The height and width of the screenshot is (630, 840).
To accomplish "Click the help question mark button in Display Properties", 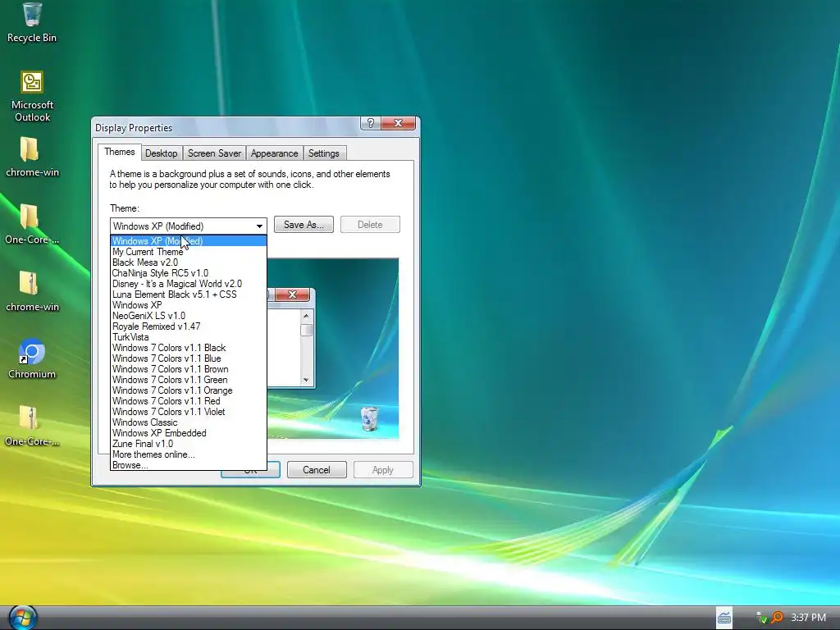I will pos(370,123).
